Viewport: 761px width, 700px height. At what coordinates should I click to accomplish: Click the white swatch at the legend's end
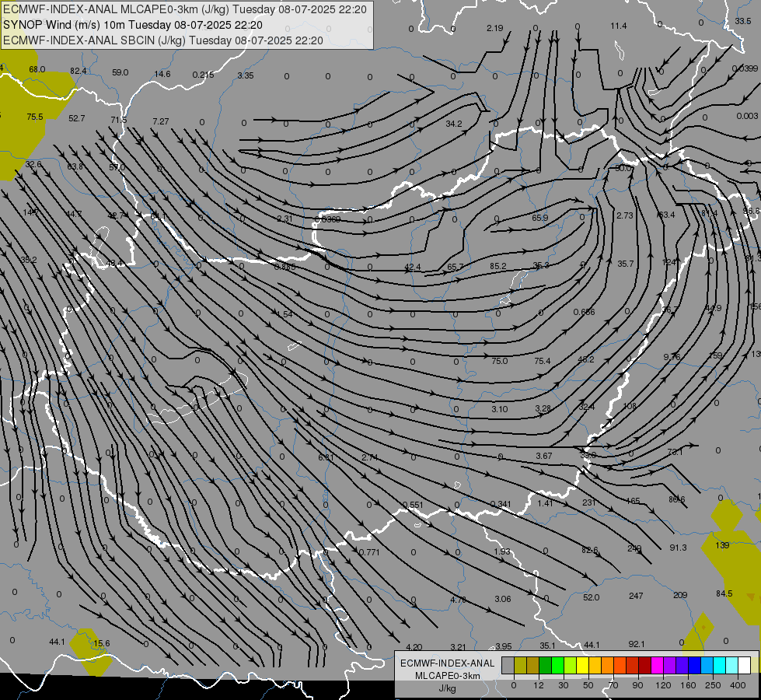coord(745,665)
